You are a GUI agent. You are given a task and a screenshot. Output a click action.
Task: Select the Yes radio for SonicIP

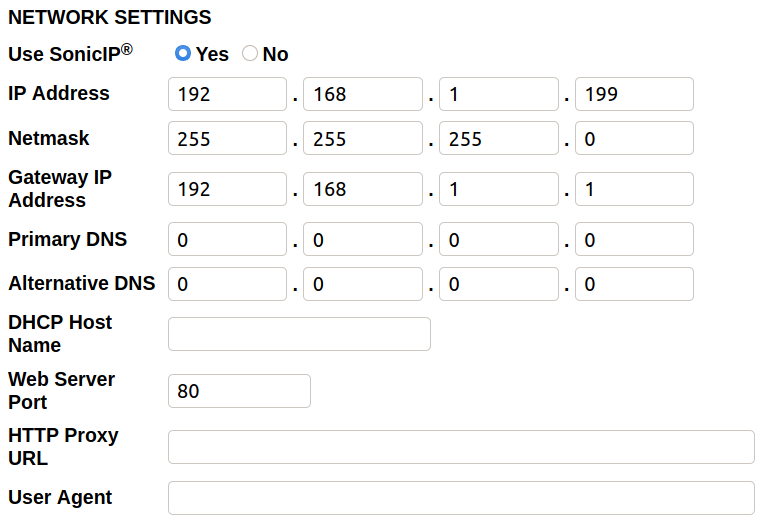click(183, 53)
